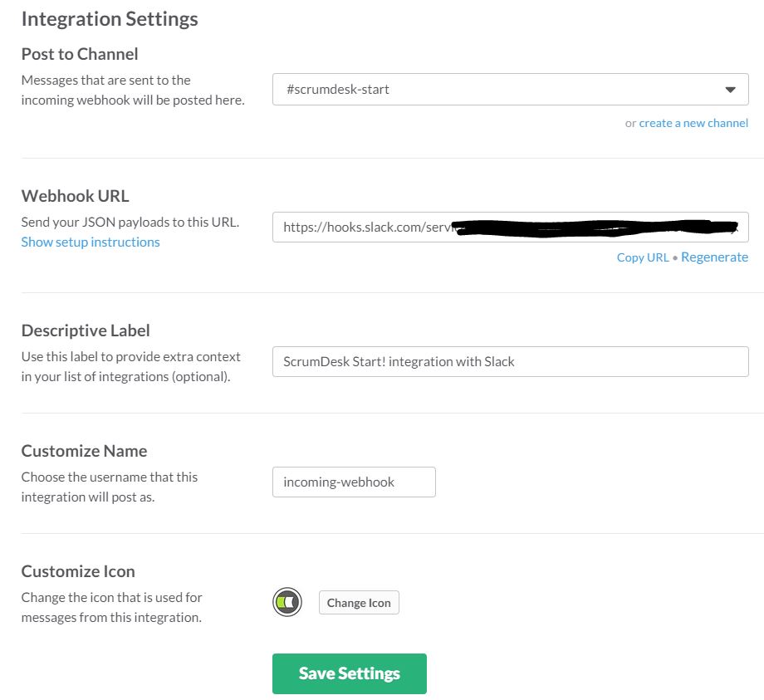The width and height of the screenshot is (764, 700).
Task: Click inside the Webhook URL field
Action: pos(510,227)
